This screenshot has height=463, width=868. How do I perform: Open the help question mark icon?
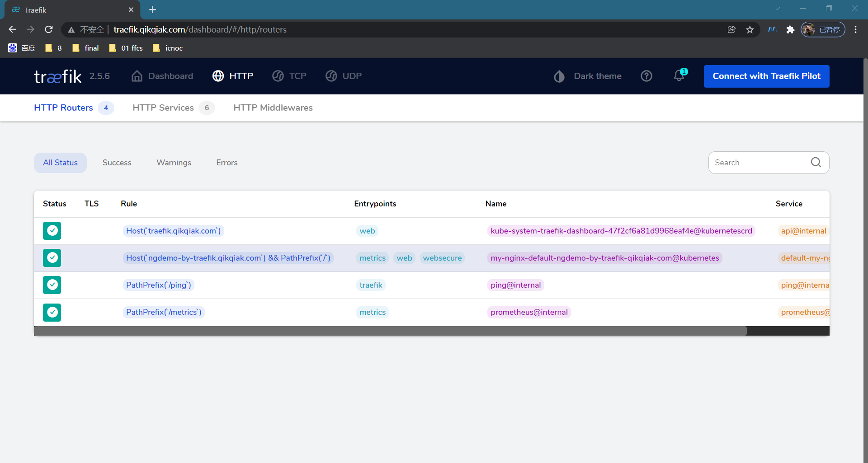click(x=646, y=76)
